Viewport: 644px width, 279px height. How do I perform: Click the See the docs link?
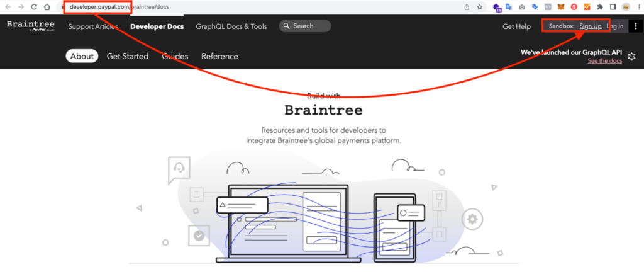[604, 61]
